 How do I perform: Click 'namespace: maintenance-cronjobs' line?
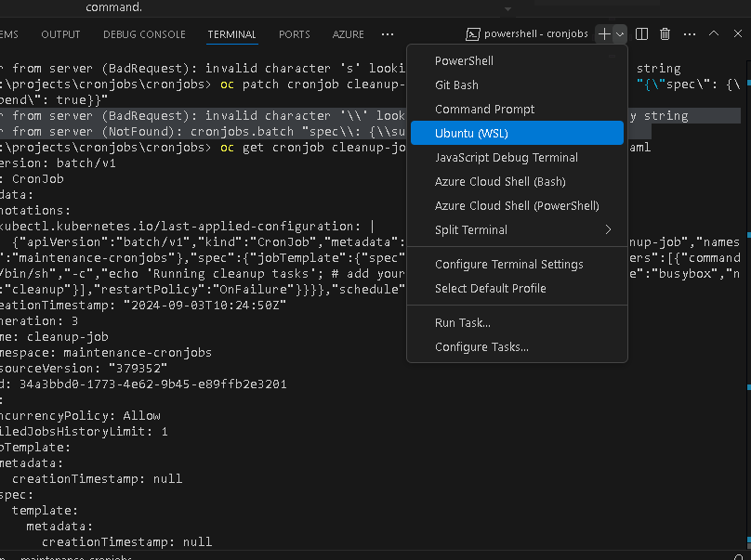click(106, 352)
